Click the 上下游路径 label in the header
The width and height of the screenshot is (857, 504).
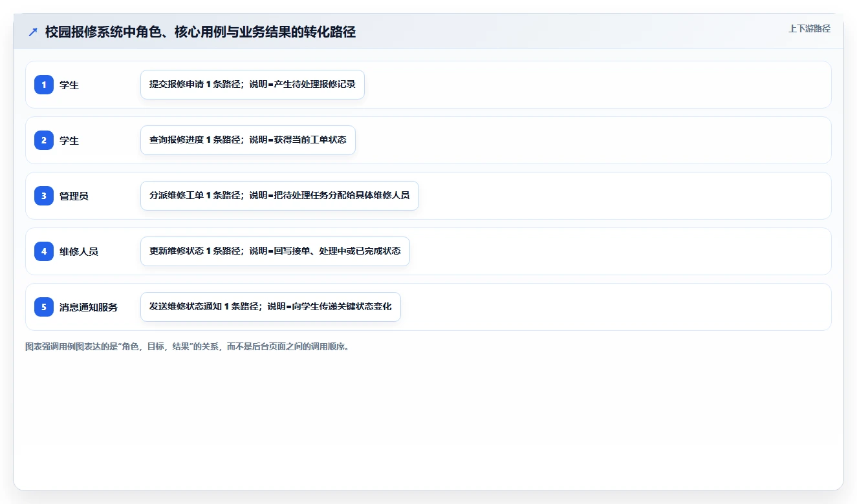(x=809, y=29)
